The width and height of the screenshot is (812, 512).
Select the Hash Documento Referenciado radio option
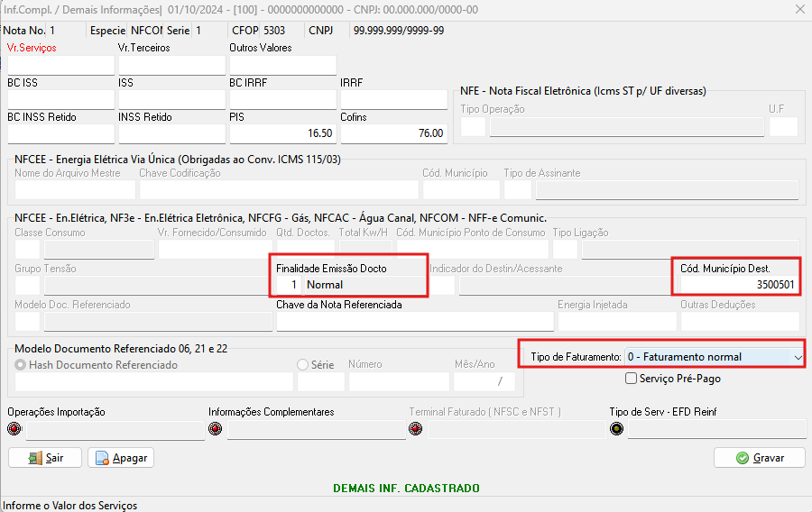point(20,364)
